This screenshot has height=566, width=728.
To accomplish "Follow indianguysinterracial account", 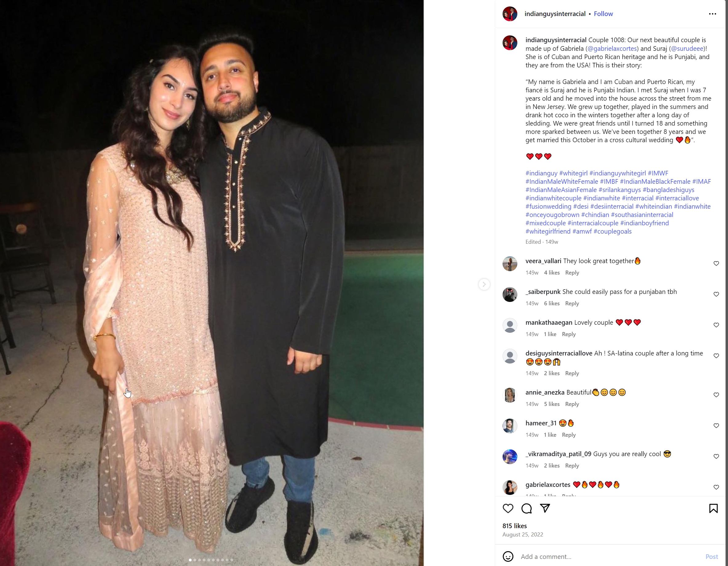I will [603, 14].
